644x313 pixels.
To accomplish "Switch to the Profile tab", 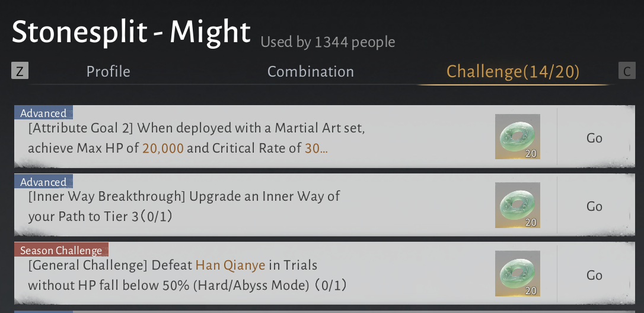I will coord(108,71).
